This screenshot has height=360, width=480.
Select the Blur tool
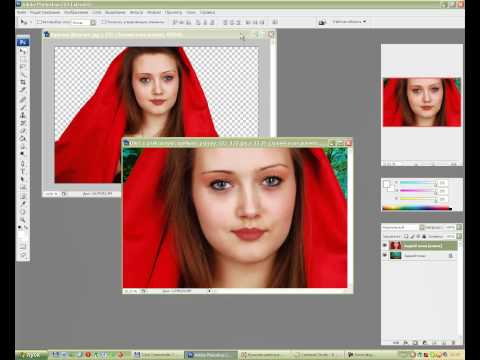(23, 146)
